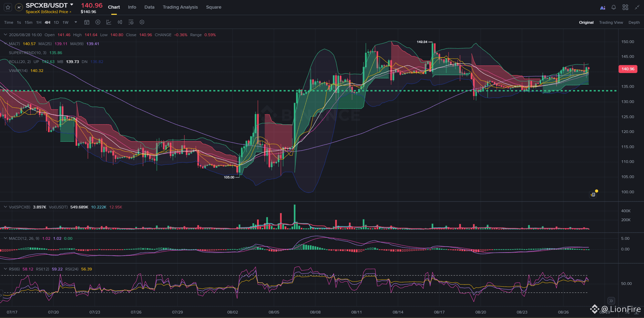The height and width of the screenshot is (318, 644).
Task: Click the large 140.96 last price header
Action: [92, 6]
